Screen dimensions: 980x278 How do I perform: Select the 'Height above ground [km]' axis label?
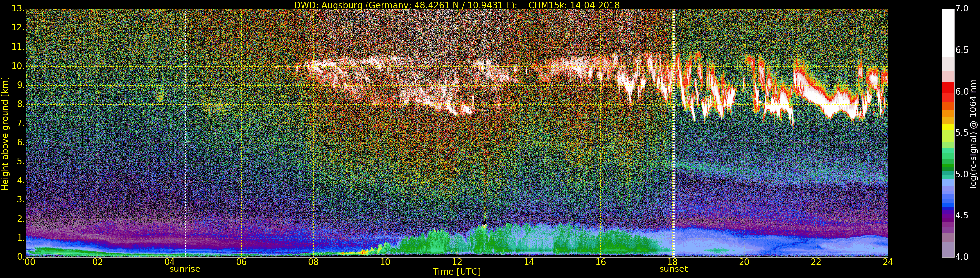pos(5,134)
